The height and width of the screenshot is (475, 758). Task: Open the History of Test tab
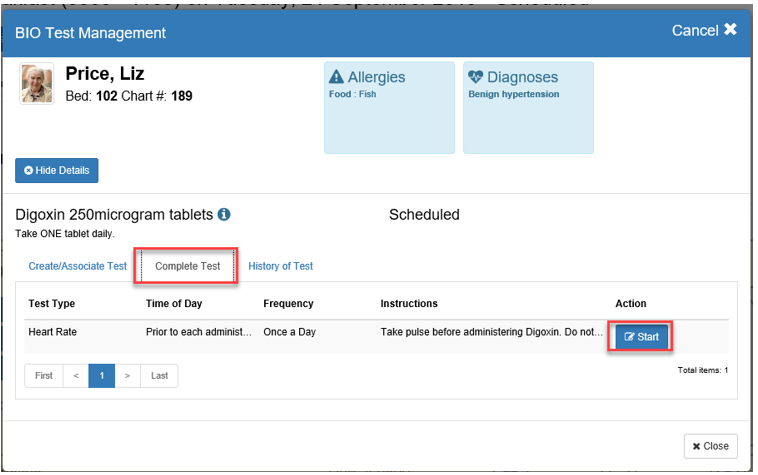pos(280,266)
